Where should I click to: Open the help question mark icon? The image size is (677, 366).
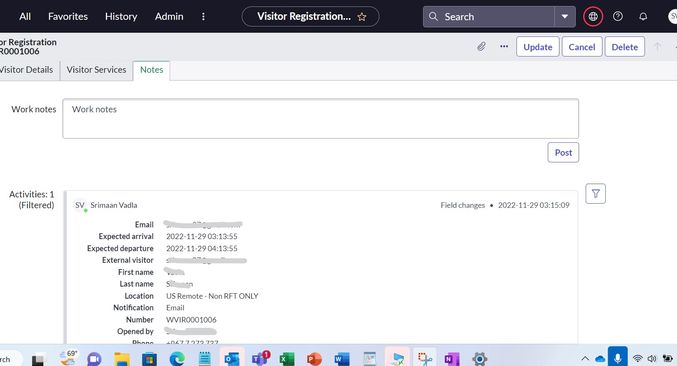click(618, 16)
